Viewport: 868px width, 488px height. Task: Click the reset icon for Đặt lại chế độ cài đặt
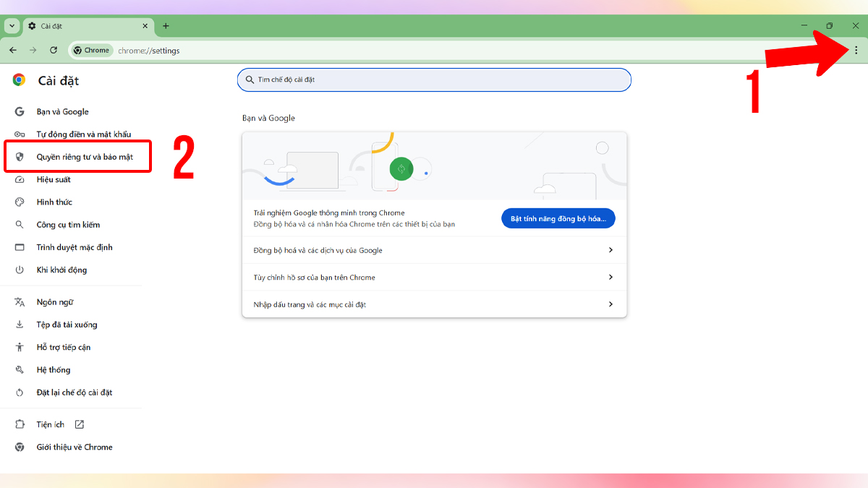(20, 393)
